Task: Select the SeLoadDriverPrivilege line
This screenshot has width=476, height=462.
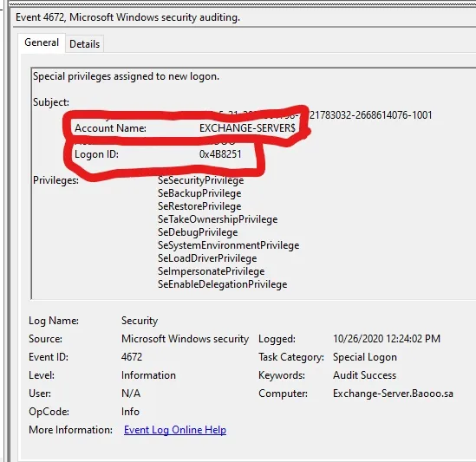Action: [207, 258]
